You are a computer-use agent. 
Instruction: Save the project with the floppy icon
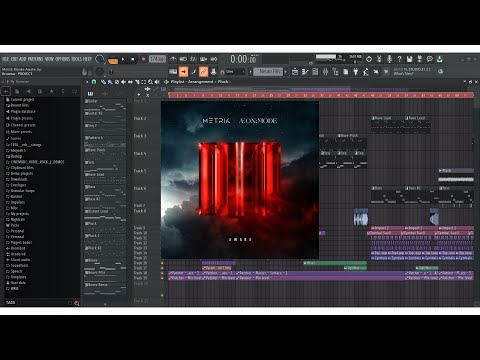[409, 59]
